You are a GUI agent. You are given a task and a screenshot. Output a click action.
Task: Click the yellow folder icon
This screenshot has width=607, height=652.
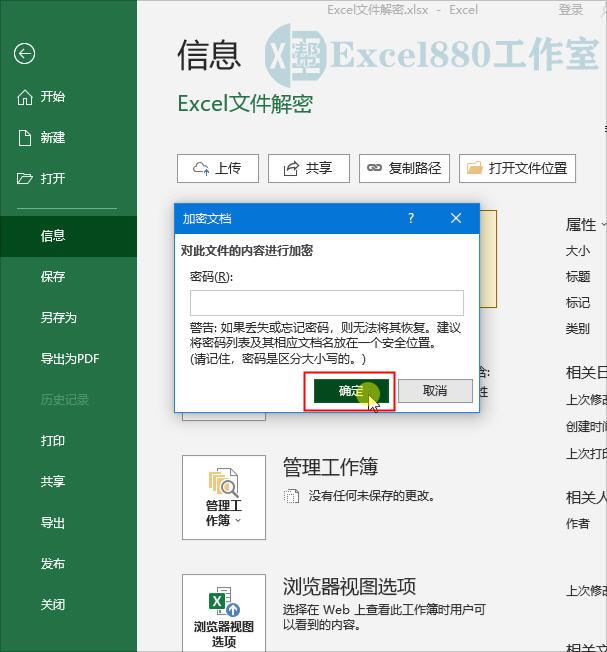click(x=475, y=168)
